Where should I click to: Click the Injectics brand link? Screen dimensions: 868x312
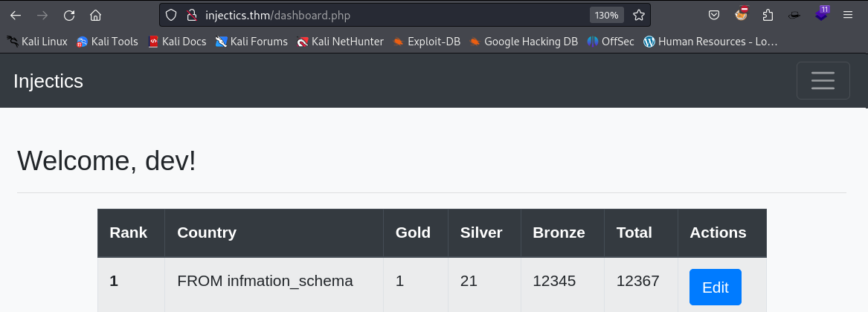pos(48,81)
